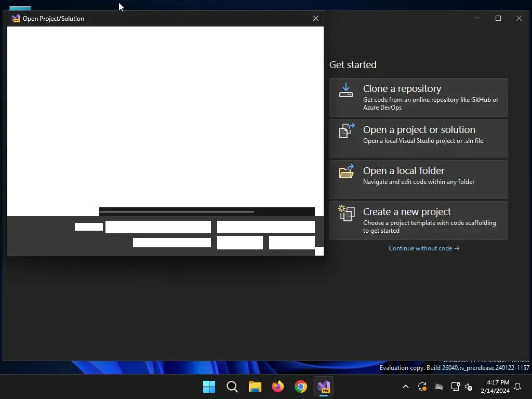The width and height of the screenshot is (532, 399).
Task: Open the Clone a repository card
Action: pos(418,98)
